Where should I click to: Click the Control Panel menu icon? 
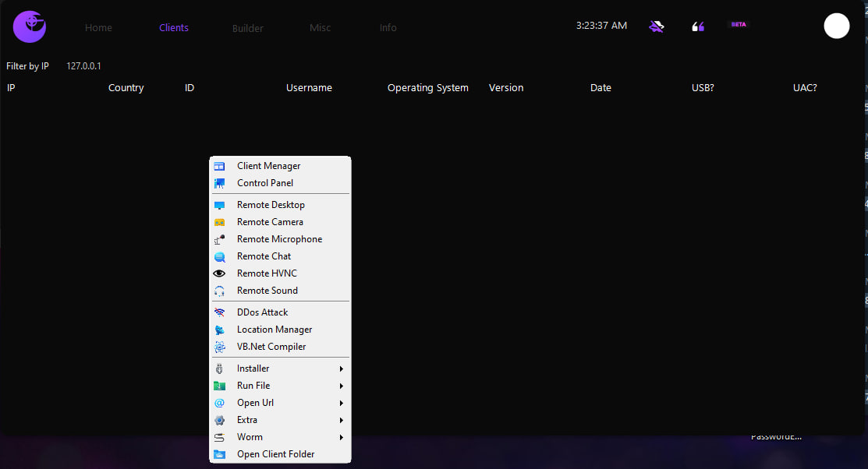click(x=220, y=183)
